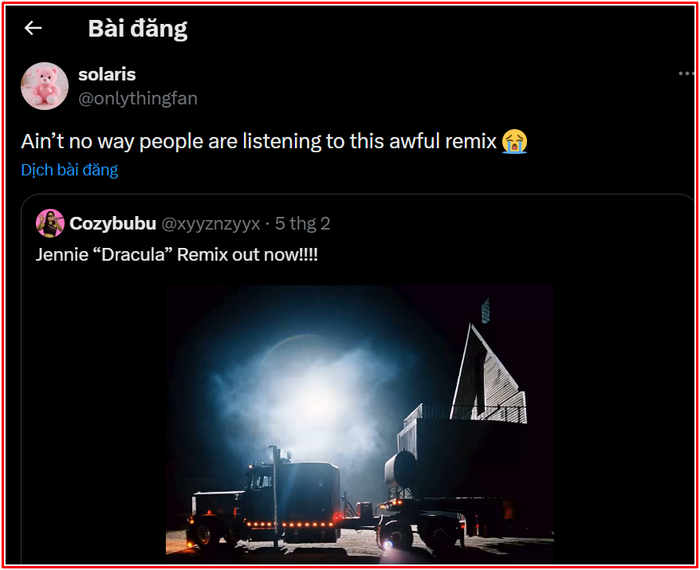Visit the @onlythingfan handle
The image size is (700, 570).
coord(138,99)
